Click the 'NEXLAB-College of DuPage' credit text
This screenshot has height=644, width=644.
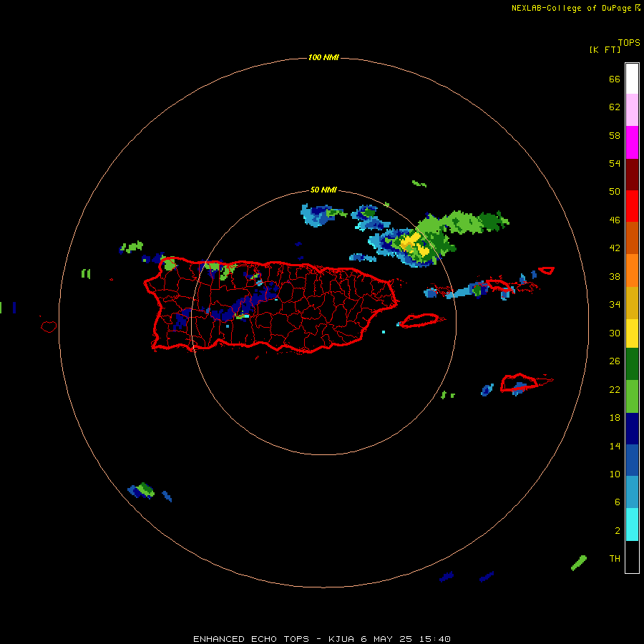click(x=571, y=8)
